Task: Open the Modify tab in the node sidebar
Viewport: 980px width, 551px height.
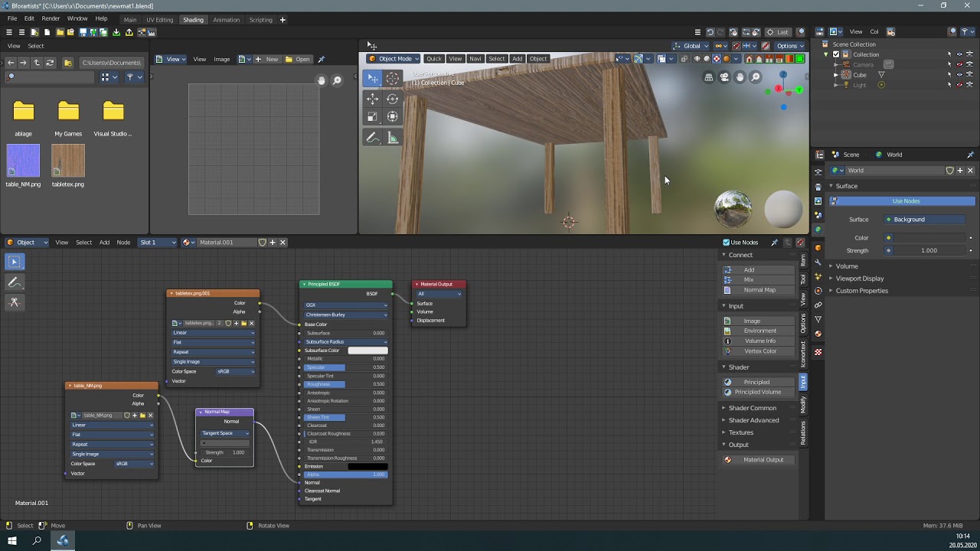Action: click(x=803, y=405)
